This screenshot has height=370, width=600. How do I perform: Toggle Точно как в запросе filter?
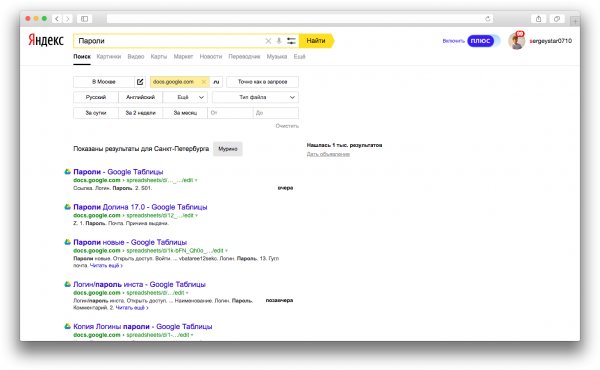point(262,81)
